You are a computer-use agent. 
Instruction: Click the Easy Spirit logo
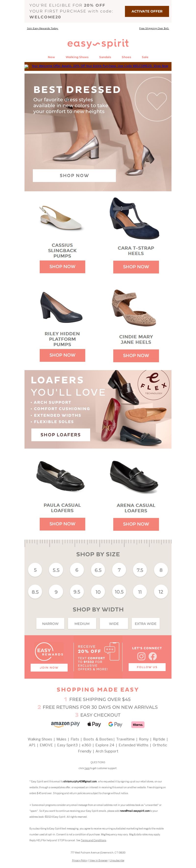pos(98,43)
